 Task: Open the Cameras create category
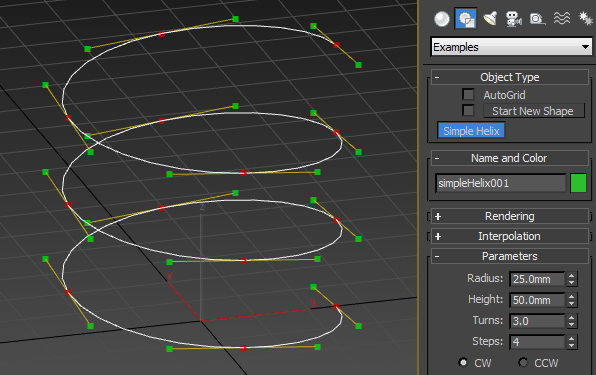[x=514, y=19]
